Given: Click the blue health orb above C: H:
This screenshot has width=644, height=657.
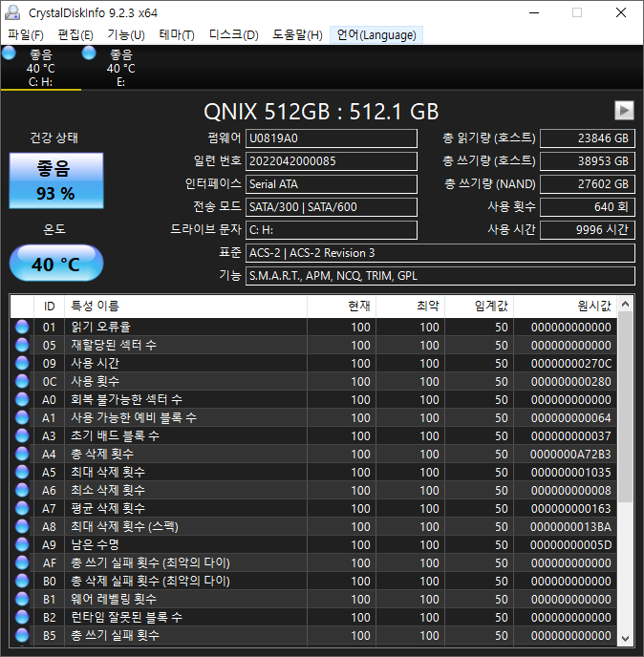Looking at the screenshot, I should tap(9, 53).
